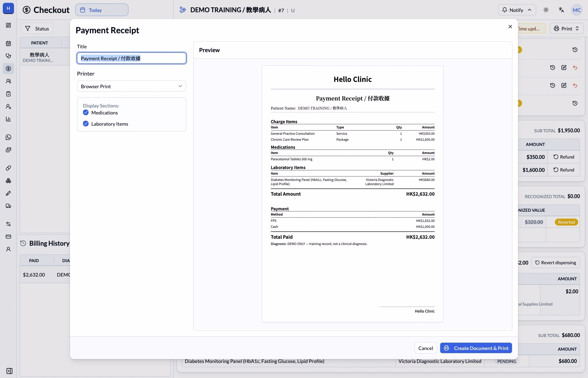
Task: Uncheck the Medications display section
Action: [x=86, y=112]
